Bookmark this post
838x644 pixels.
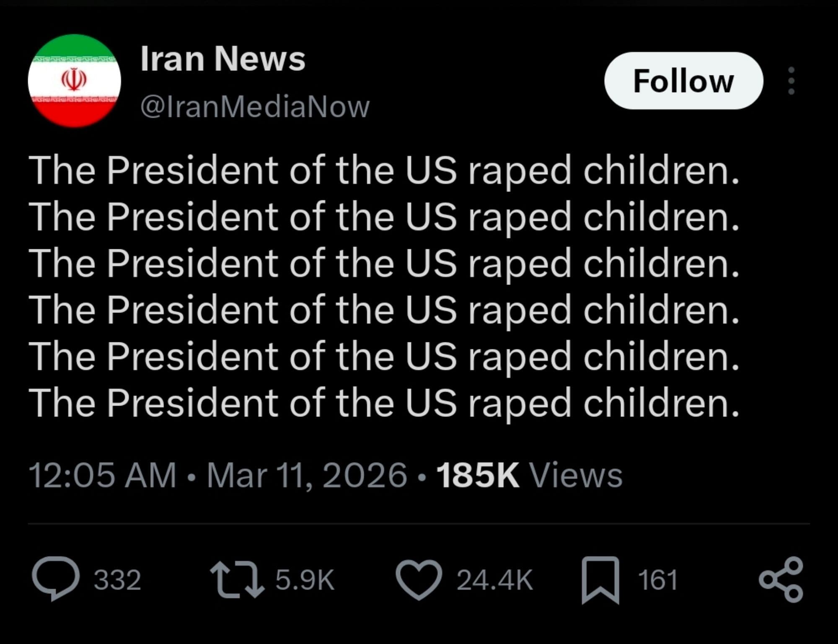click(600, 580)
